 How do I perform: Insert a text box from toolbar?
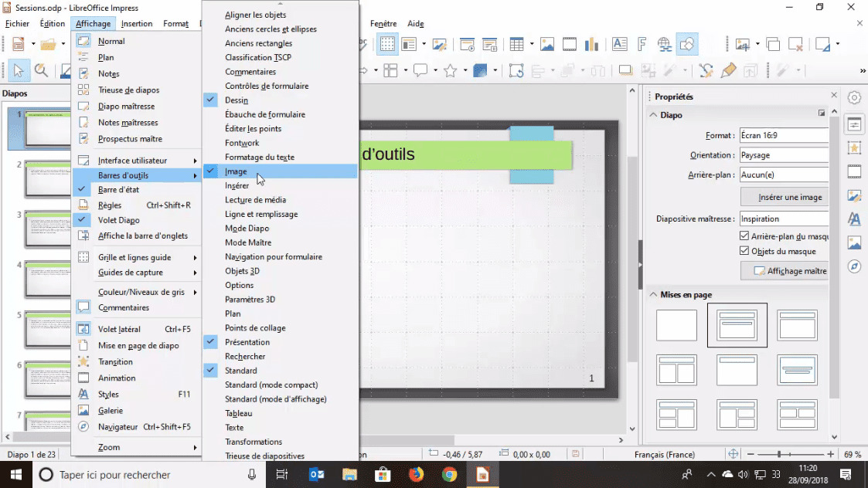coord(620,45)
